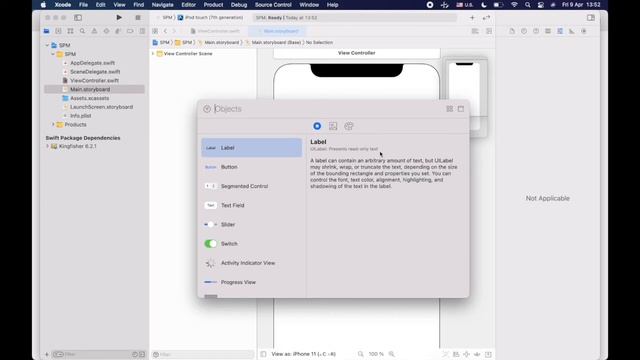
Task: Open the Product menu
Action: 213,5
